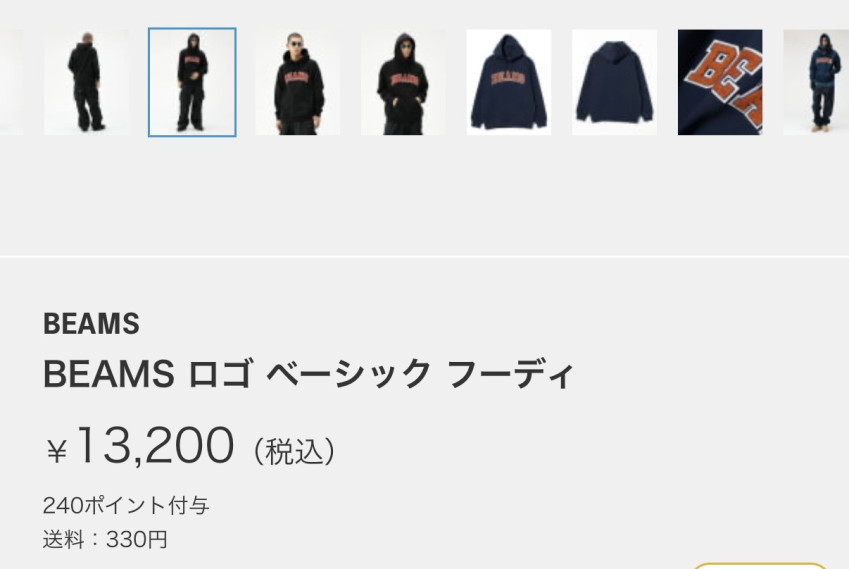View the navy hoodie front flat-lay thumbnail
Screen dimensions: 849x569
(509, 82)
